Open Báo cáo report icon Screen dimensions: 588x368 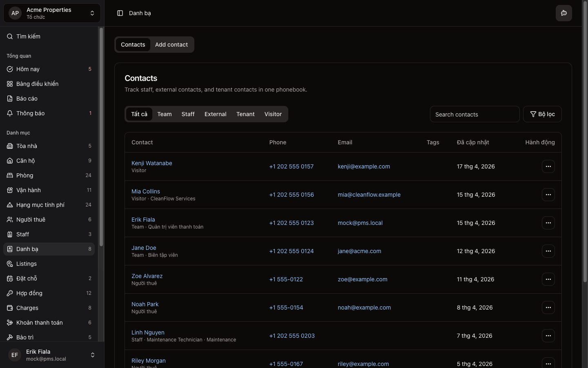pyautogui.click(x=10, y=99)
